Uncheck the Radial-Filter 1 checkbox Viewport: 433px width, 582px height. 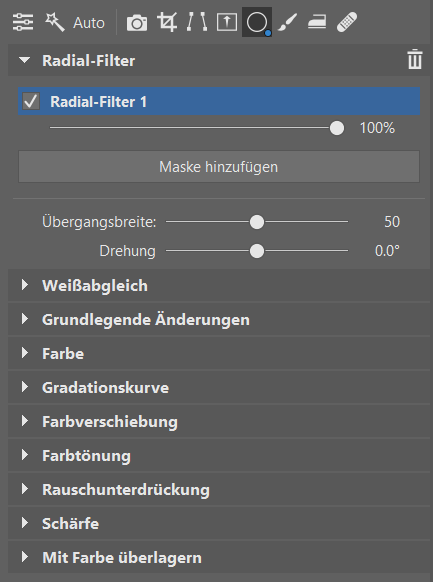click(31, 101)
